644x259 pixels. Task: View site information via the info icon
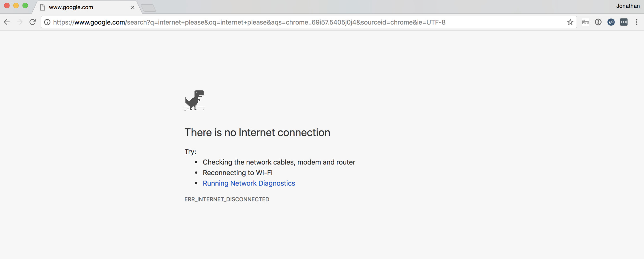47,22
